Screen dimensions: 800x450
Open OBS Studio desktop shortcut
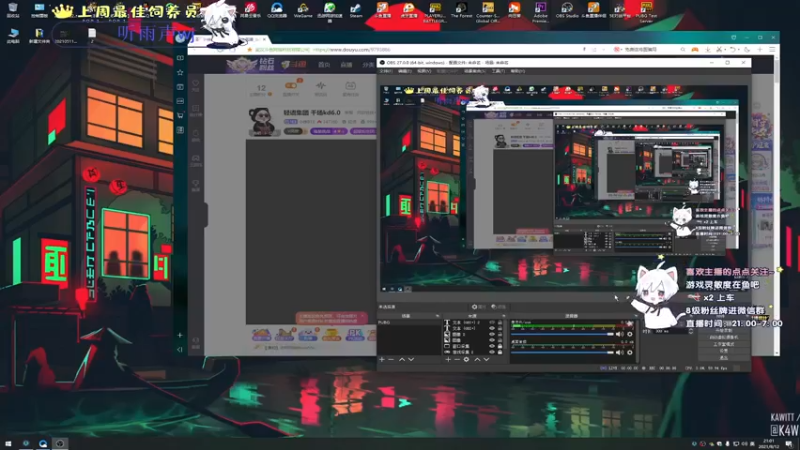[x=566, y=10]
